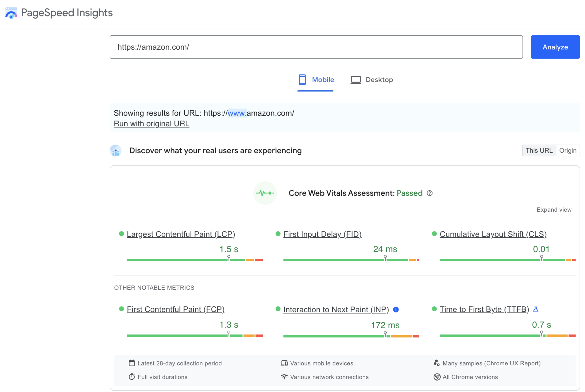The image size is (585, 392).
Task: Open Largest Contentful Paint (LCP) link
Action: (181, 234)
